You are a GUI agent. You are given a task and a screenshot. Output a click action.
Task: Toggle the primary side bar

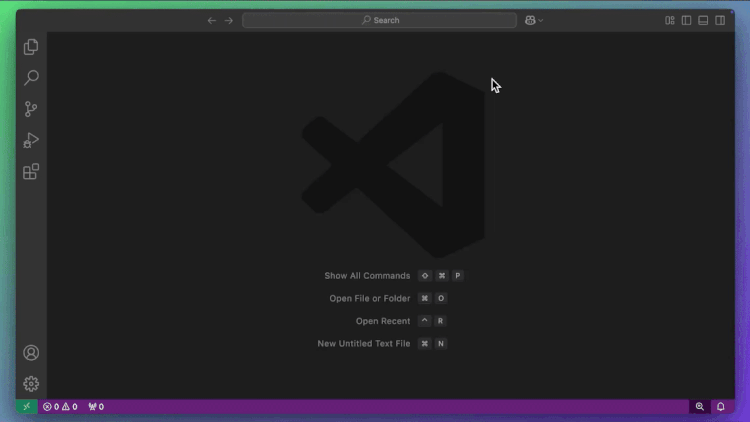click(x=686, y=20)
